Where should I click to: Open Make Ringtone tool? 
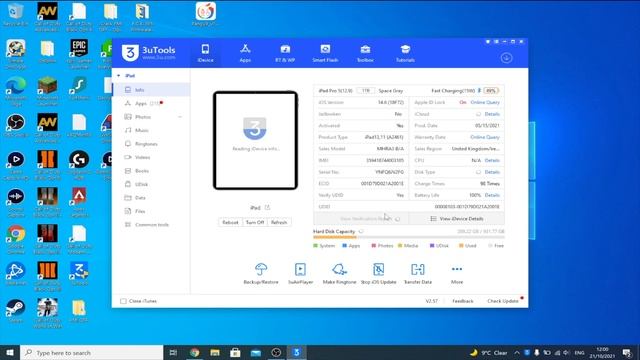339,273
